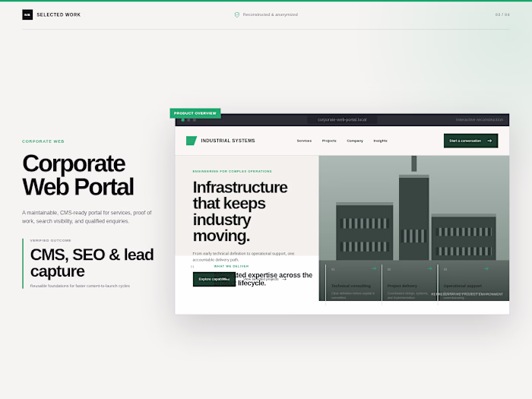Click the arrow on Project delivery card

(x=430, y=268)
